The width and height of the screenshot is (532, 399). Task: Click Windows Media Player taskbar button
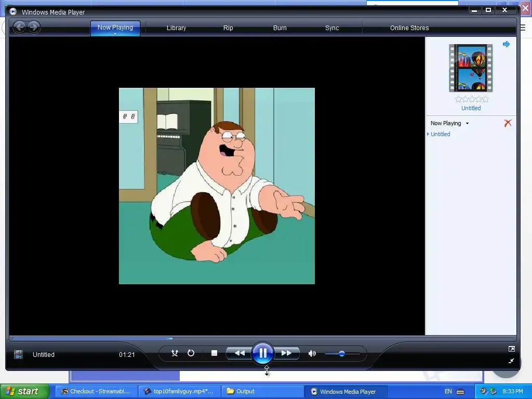pyautogui.click(x=345, y=391)
